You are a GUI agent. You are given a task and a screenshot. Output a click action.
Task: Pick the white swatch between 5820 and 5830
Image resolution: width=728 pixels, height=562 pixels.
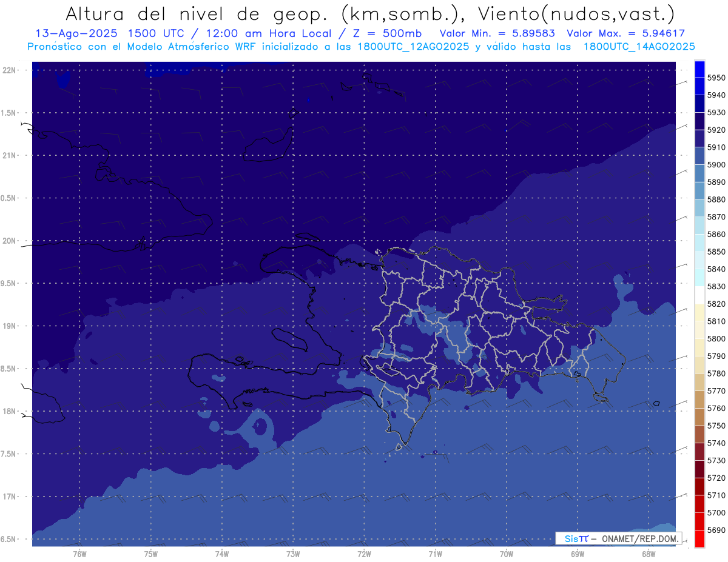699,295
